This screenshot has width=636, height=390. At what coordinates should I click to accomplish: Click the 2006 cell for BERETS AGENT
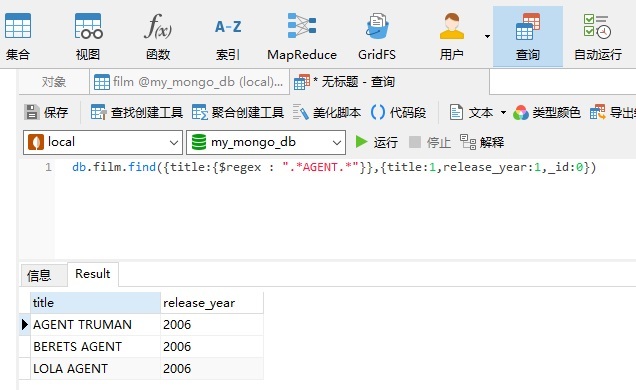point(212,347)
